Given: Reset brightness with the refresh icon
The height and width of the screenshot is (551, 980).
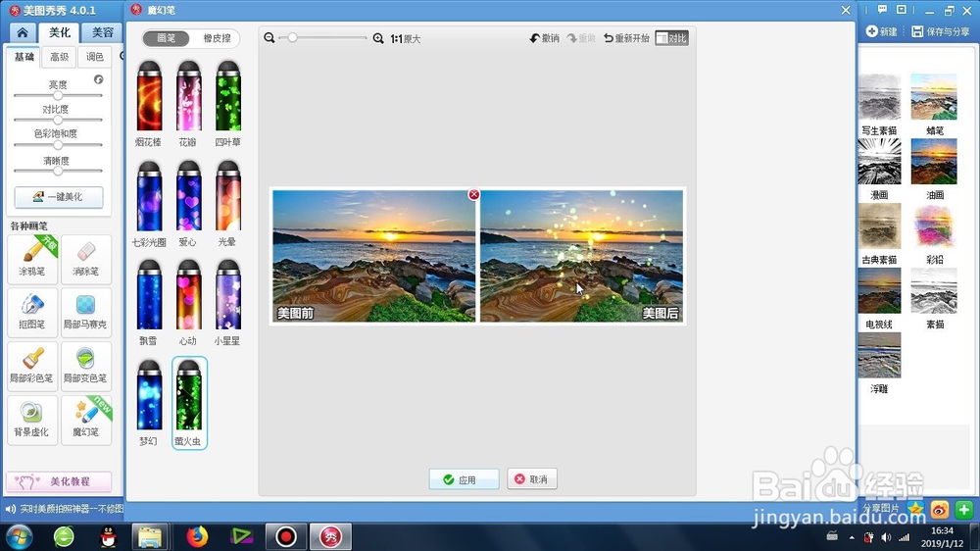Looking at the screenshot, I should tap(98, 79).
